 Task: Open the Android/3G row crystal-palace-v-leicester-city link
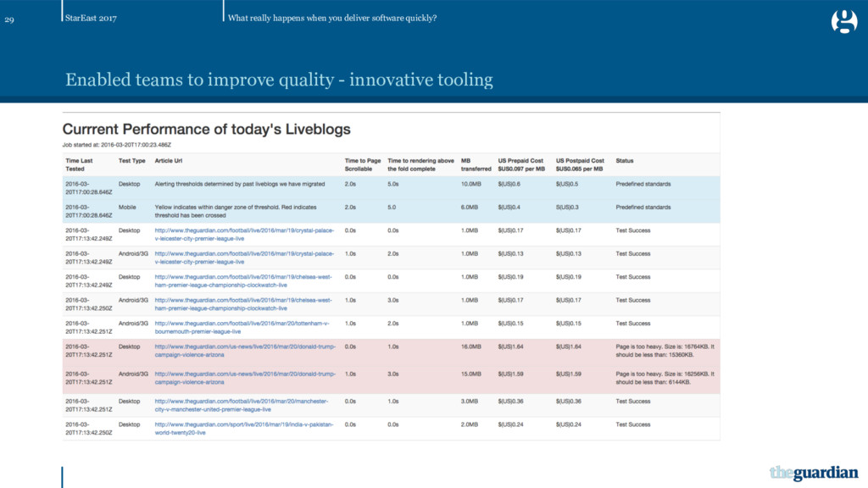244,258
